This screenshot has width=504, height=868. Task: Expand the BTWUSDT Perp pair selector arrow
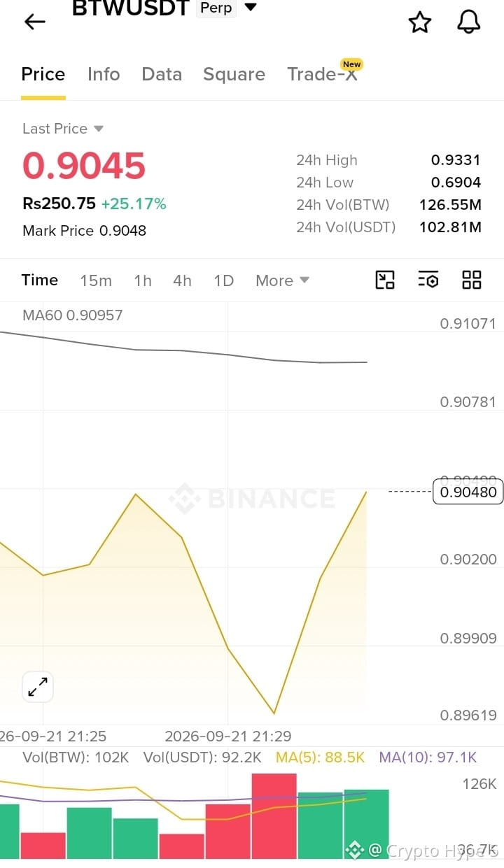tap(250, 8)
